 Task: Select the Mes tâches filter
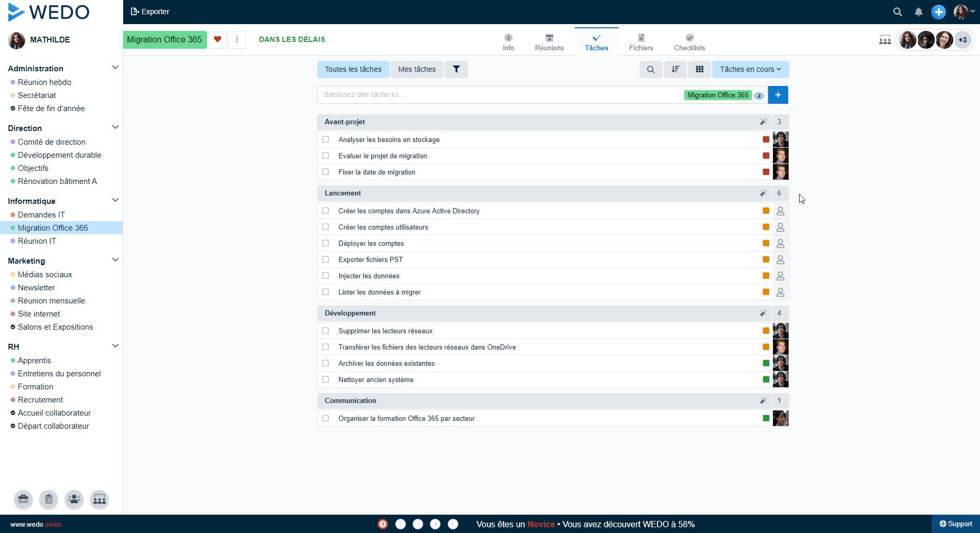click(x=417, y=69)
